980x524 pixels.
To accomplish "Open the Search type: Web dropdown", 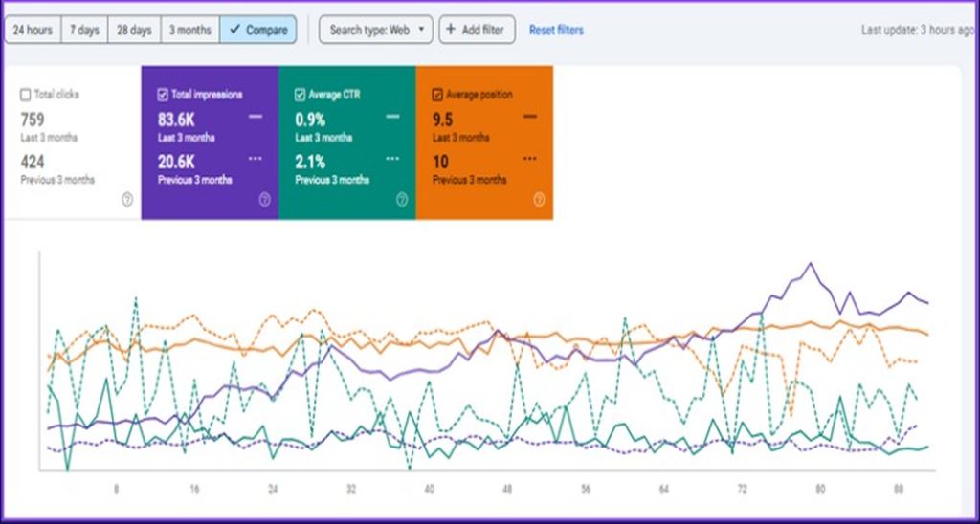I will click(x=375, y=30).
